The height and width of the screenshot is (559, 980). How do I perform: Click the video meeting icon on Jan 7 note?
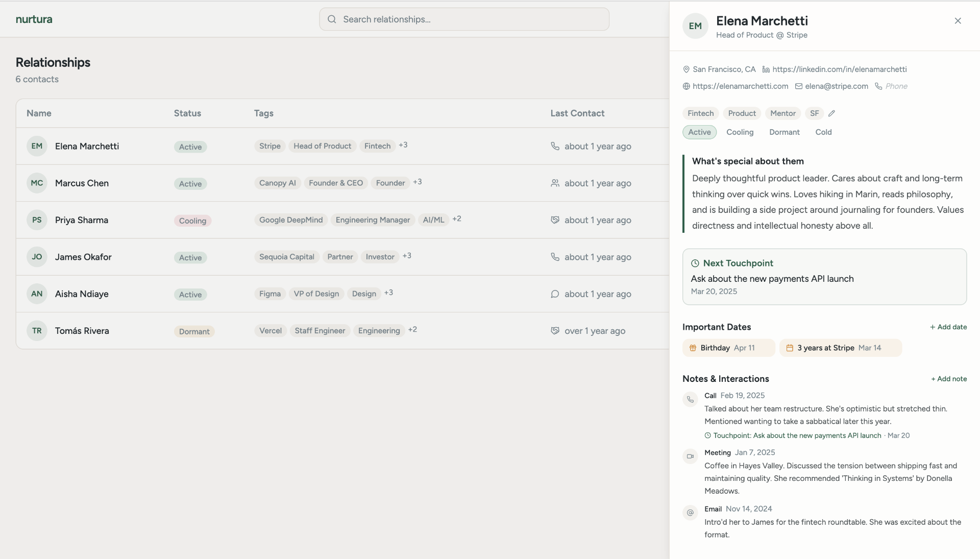690,456
